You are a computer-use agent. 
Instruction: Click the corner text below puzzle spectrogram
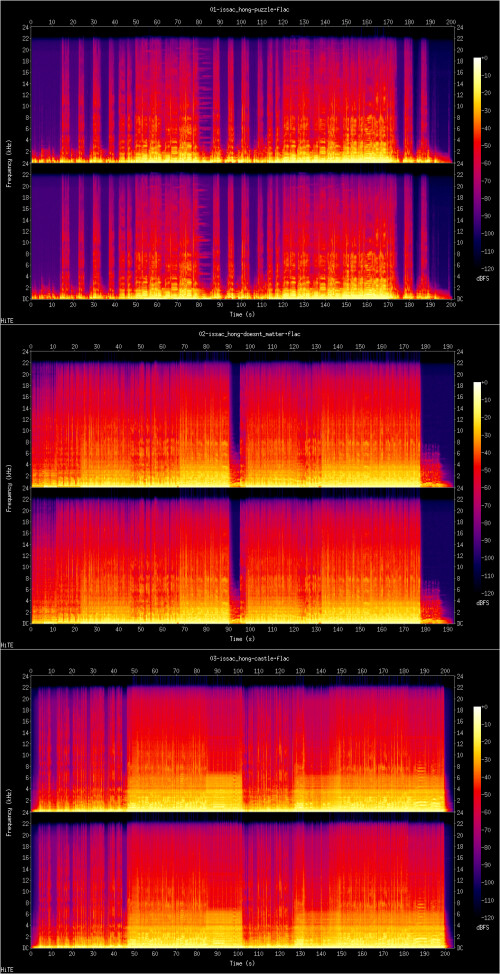6,321
